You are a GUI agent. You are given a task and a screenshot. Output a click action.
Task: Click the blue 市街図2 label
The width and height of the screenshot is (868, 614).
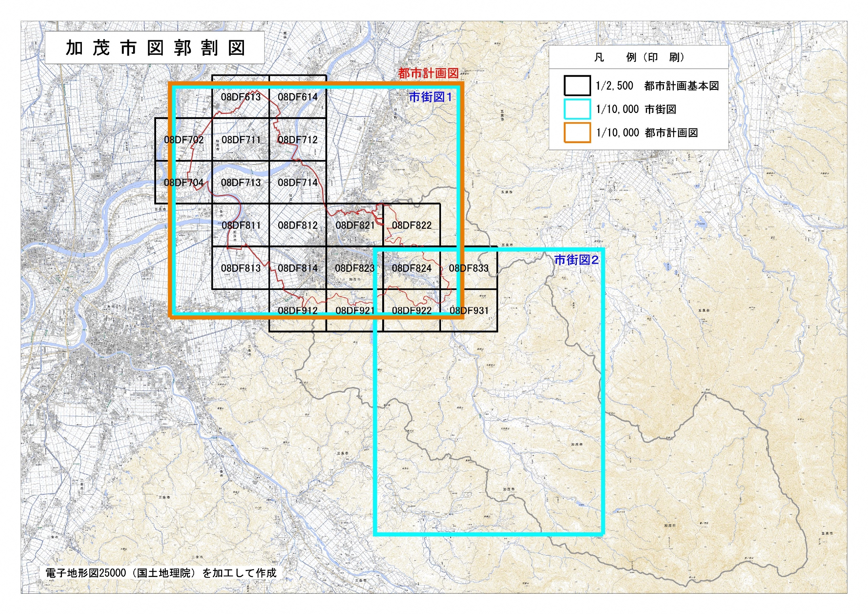coord(576,260)
